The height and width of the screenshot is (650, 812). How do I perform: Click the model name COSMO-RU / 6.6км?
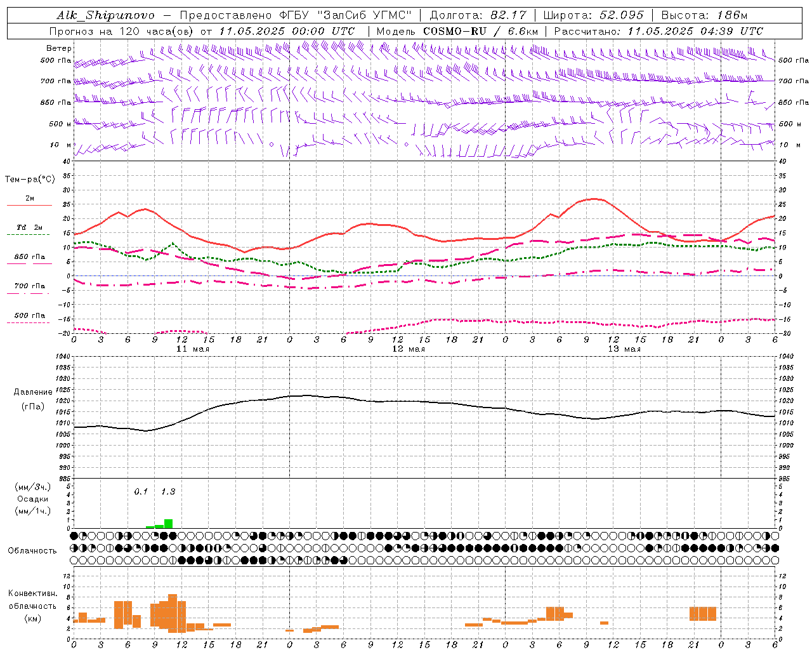(x=481, y=31)
